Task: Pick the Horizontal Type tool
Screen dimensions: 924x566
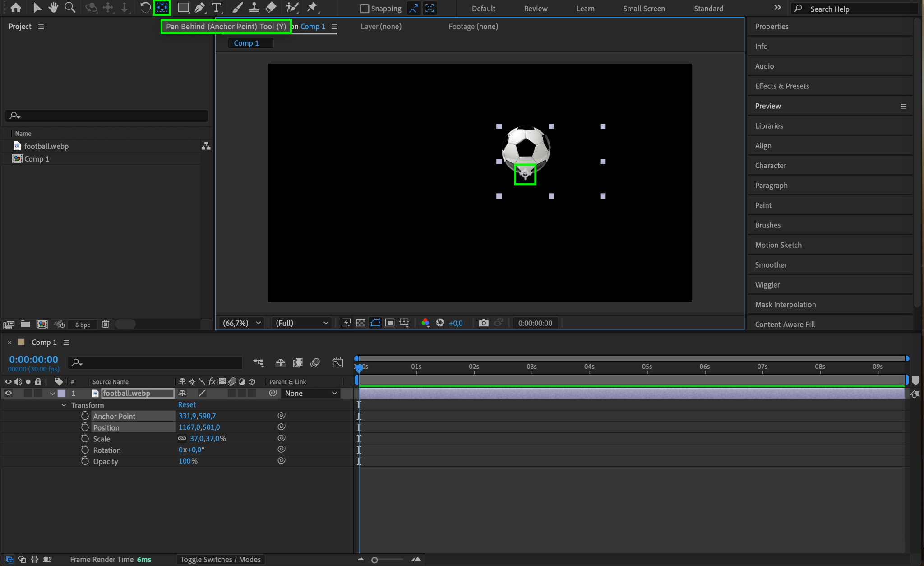Action: (217, 7)
